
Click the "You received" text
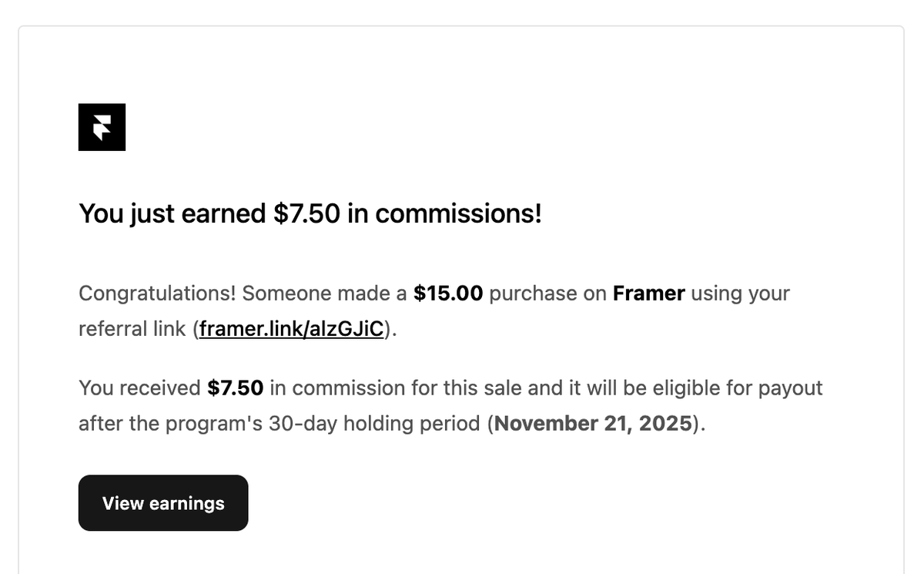tap(139, 388)
